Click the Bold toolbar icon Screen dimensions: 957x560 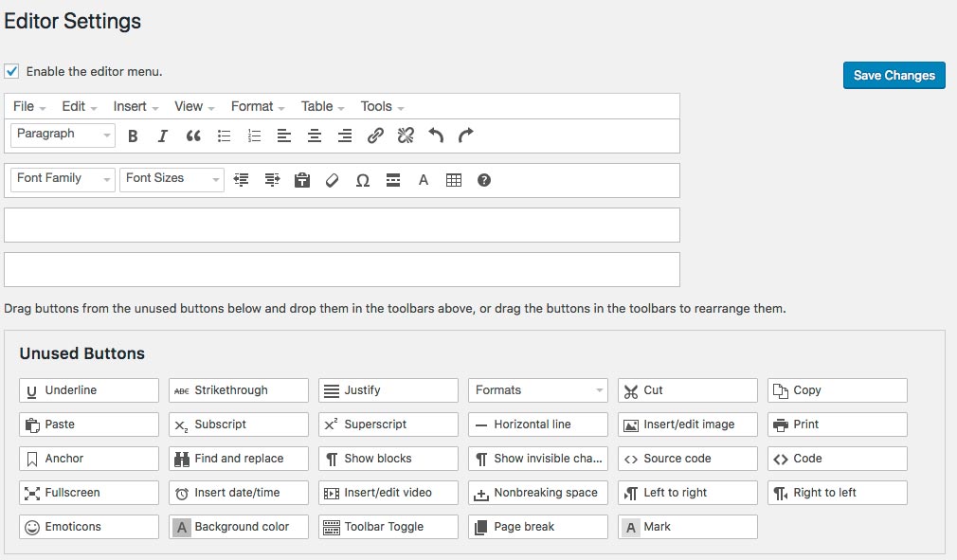(x=133, y=136)
